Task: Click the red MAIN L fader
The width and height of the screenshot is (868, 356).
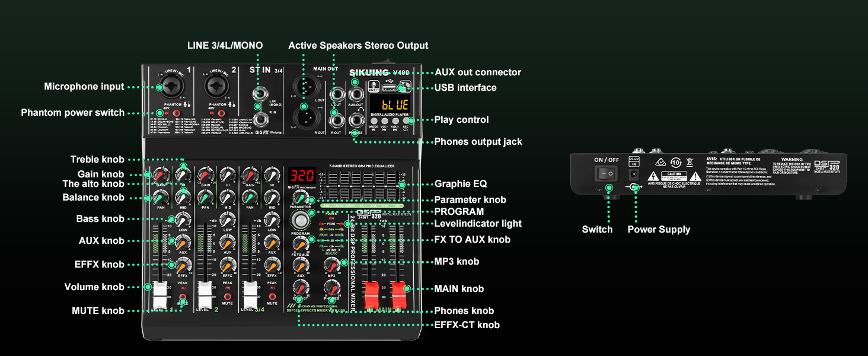Action: [x=371, y=294]
